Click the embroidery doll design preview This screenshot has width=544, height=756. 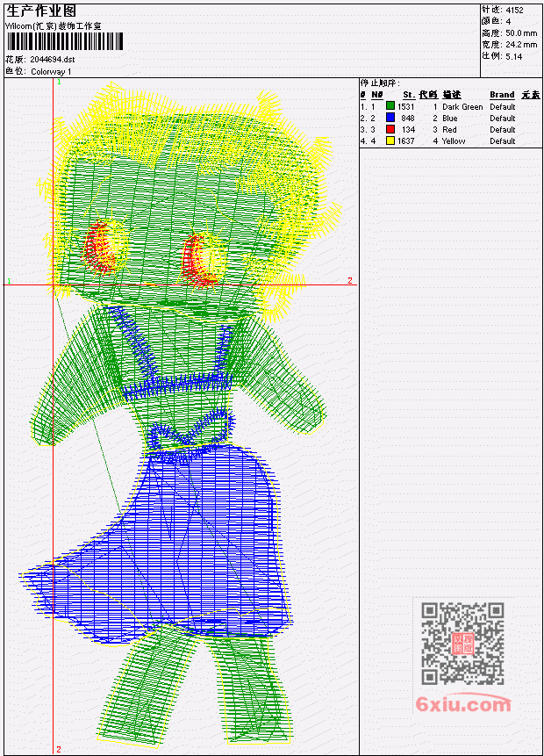tap(181, 414)
